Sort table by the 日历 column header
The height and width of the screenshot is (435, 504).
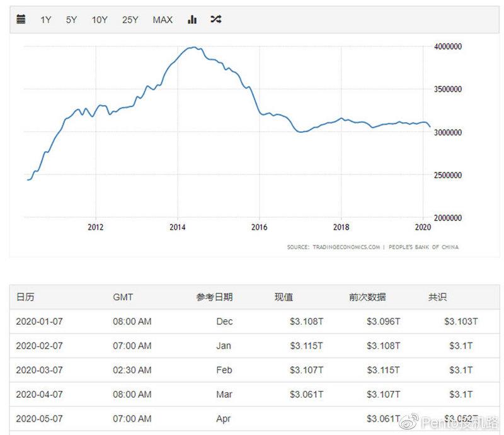click(x=26, y=297)
